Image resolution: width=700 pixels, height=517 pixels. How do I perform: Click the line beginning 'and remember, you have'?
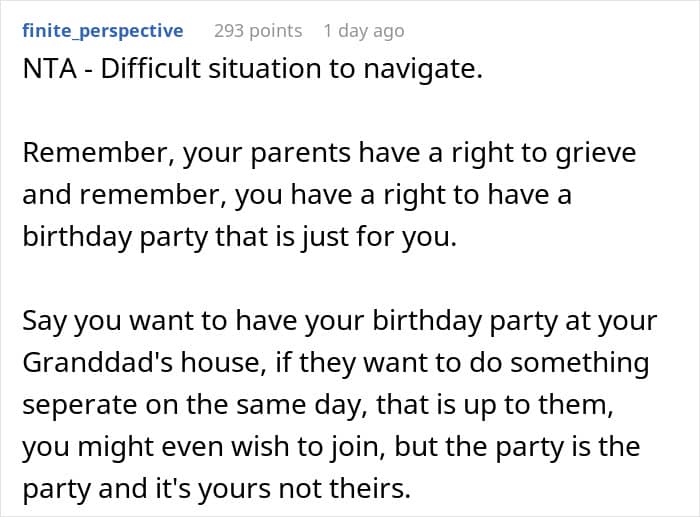[297, 195]
